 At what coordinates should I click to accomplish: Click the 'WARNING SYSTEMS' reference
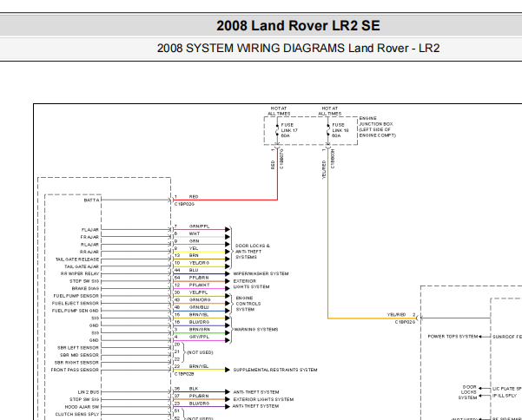256,330
